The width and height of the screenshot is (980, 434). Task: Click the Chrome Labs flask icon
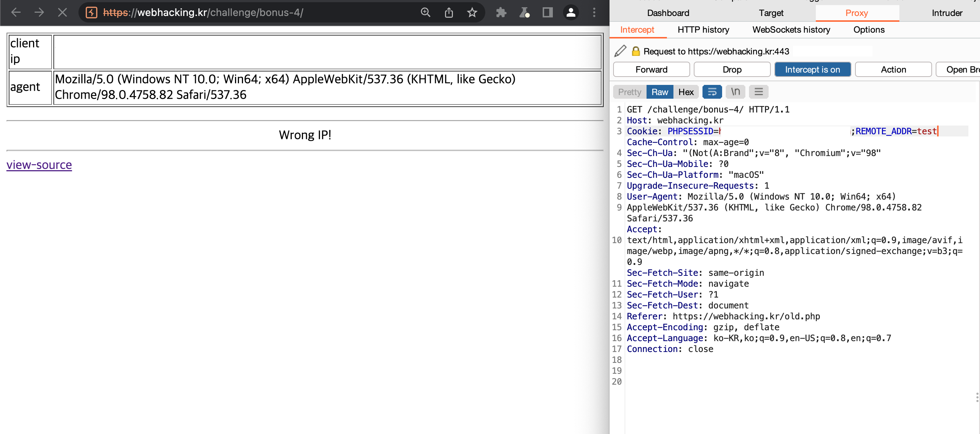(525, 13)
